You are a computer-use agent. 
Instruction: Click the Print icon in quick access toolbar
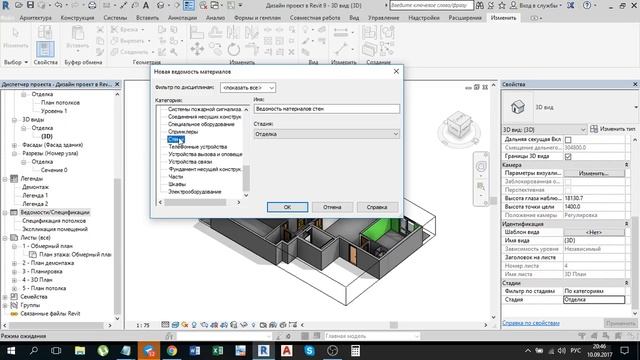pyautogui.click(x=92, y=5)
